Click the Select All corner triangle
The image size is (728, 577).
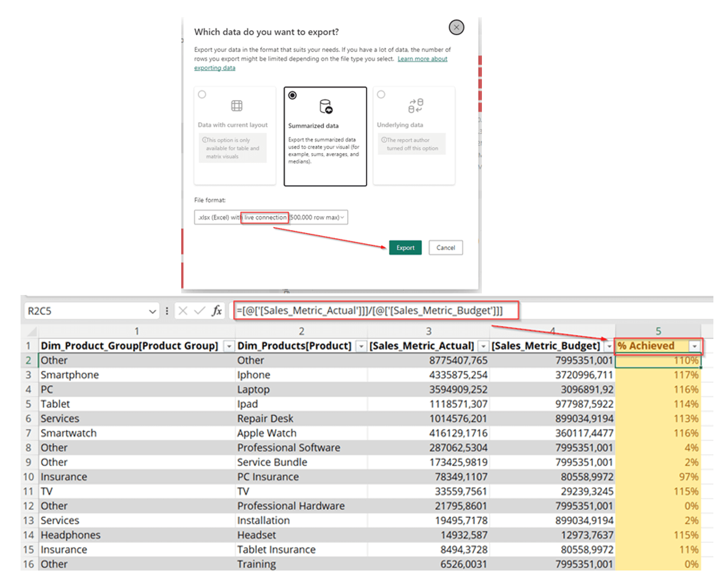point(31,331)
